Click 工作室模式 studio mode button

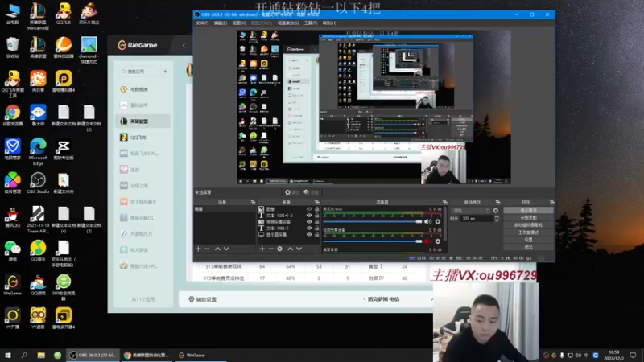528,232
